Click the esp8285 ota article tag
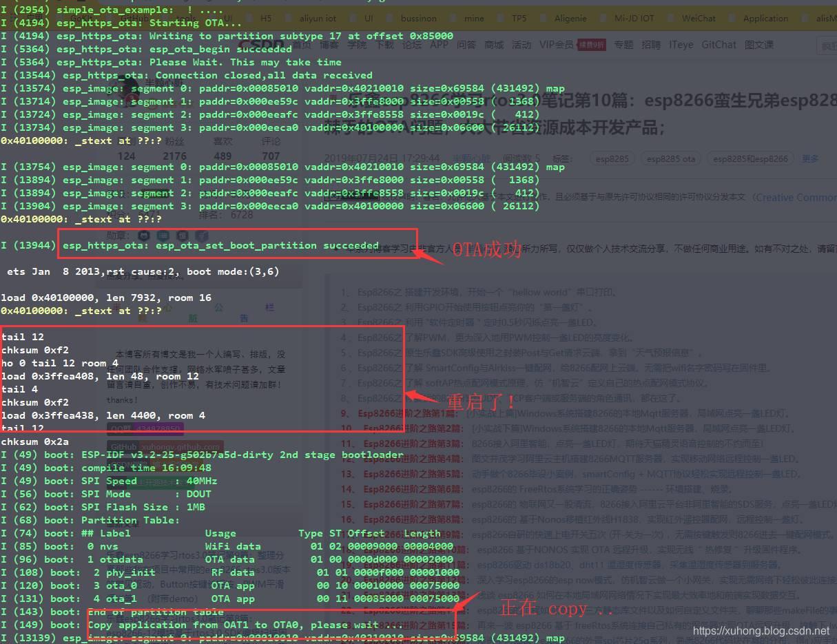The image size is (837, 644). [x=672, y=158]
